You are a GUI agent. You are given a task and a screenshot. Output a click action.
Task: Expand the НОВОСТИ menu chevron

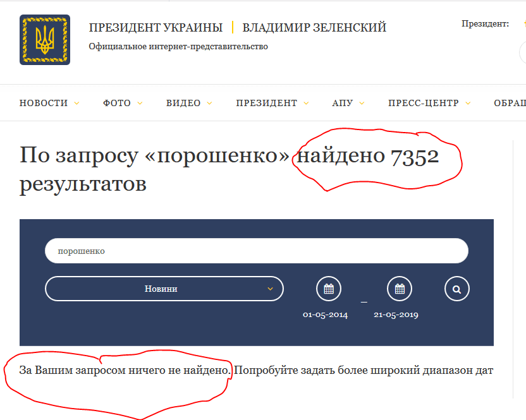[x=77, y=103]
